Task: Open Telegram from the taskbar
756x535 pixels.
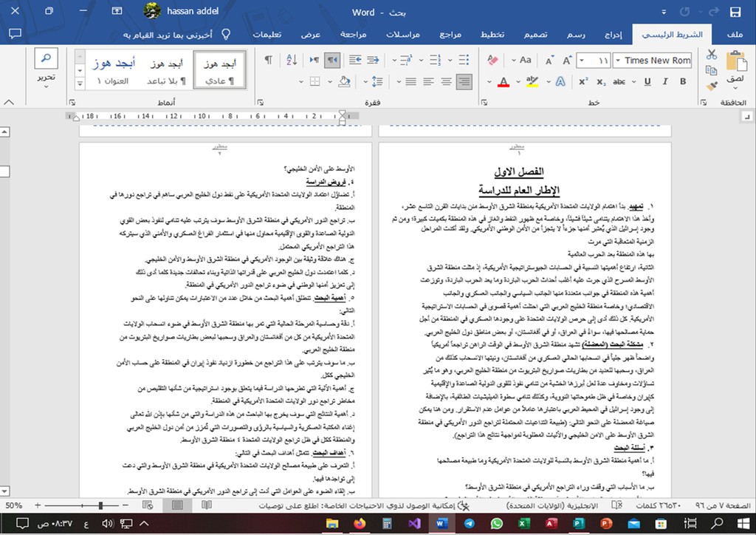Action: point(469,523)
